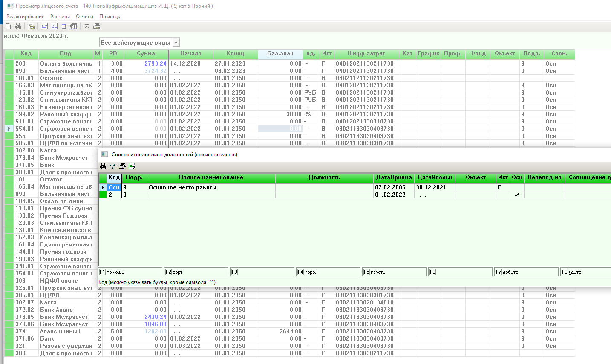This screenshot has width=611, height=364.
Task: Click the F2 сорт. button
Action: (196, 272)
